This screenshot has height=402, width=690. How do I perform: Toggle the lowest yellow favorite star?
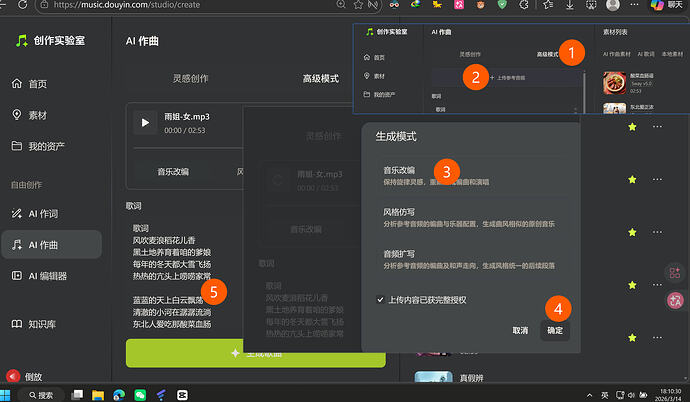click(632, 337)
